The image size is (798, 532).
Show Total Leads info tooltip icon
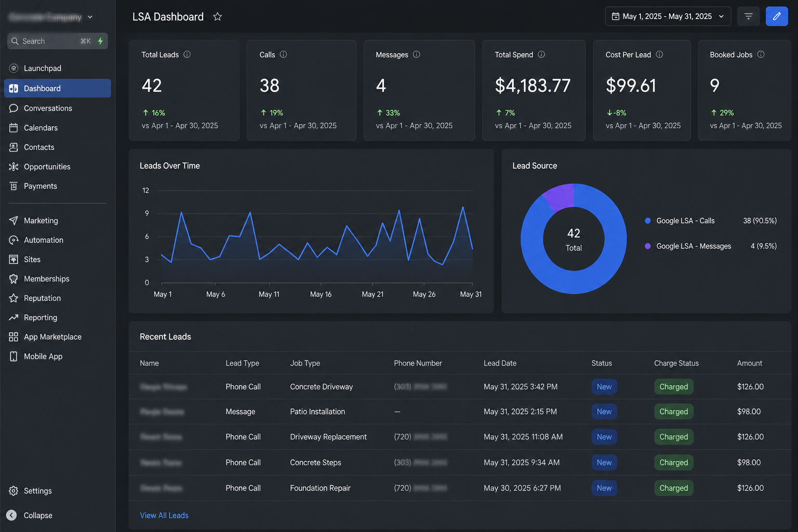187,55
